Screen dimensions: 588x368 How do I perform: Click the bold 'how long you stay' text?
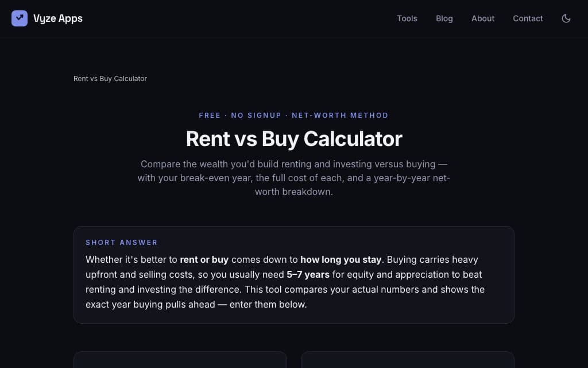[x=341, y=259]
